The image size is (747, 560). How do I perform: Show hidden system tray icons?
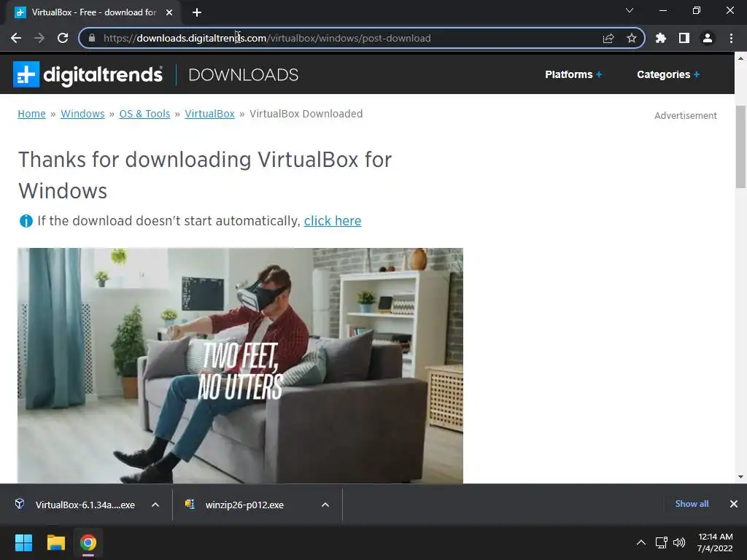point(641,542)
